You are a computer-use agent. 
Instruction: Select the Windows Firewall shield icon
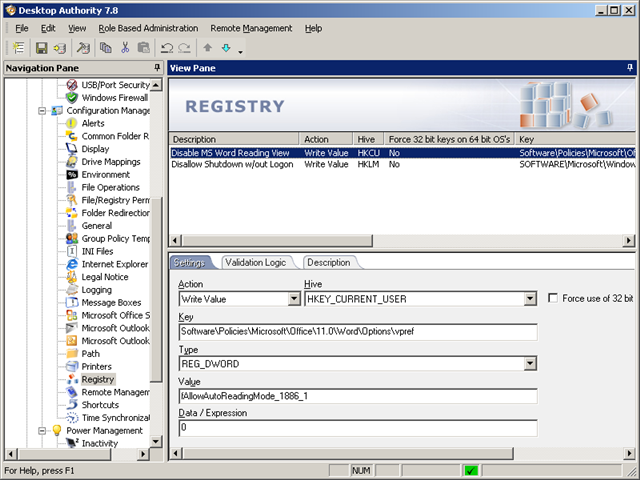72,98
